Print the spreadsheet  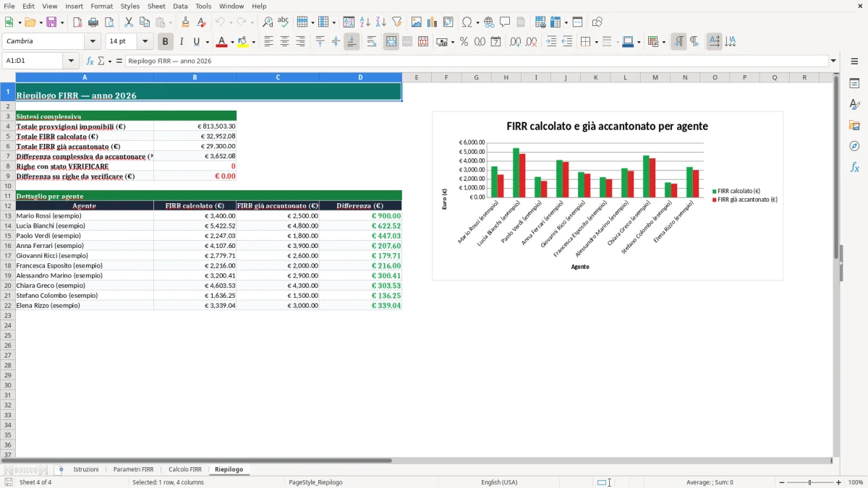click(93, 22)
